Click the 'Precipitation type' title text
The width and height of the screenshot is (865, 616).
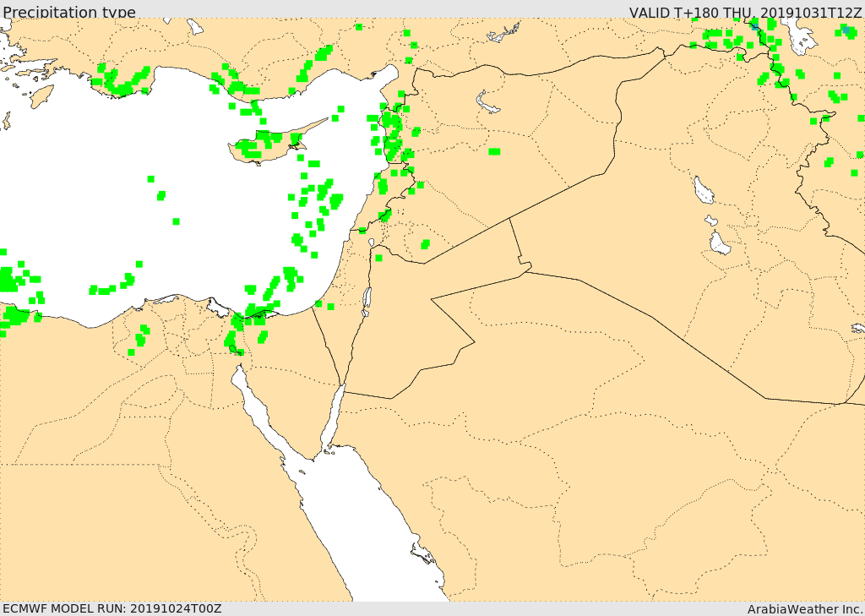click(69, 12)
